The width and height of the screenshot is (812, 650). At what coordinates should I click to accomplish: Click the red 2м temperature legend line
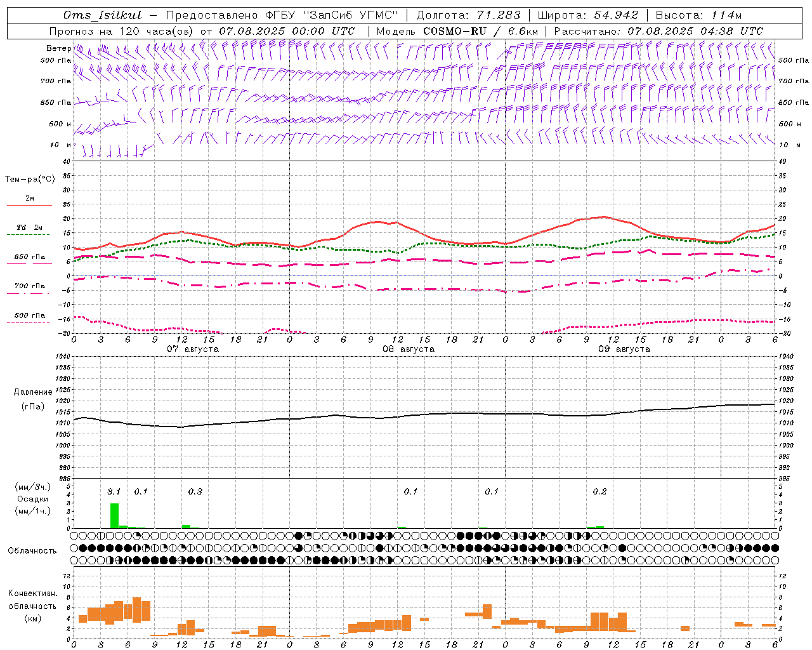coord(29,205)
